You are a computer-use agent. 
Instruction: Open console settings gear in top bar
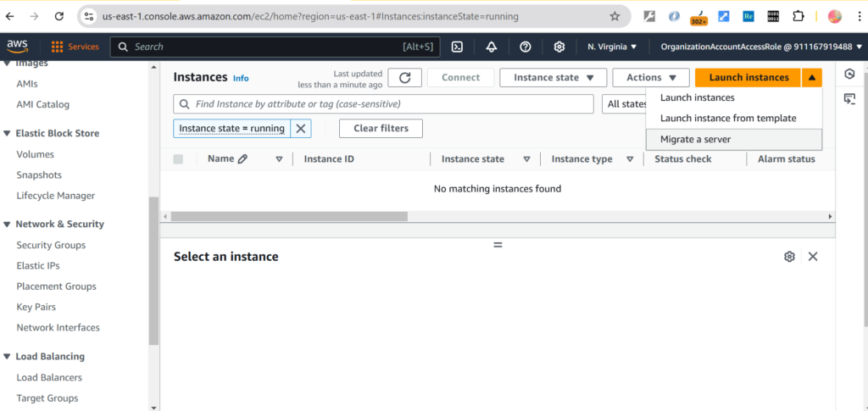click(x=559, y=47)
